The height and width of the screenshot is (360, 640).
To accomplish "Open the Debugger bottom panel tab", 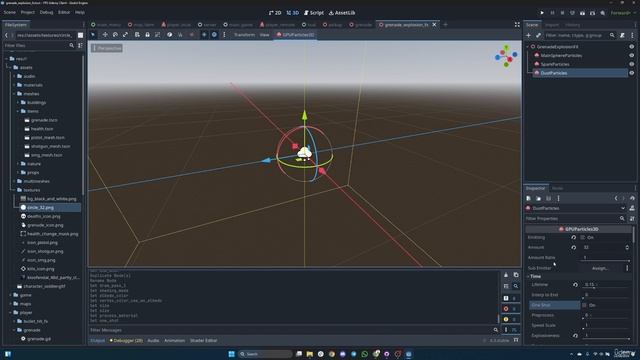I will click(126, 340).
